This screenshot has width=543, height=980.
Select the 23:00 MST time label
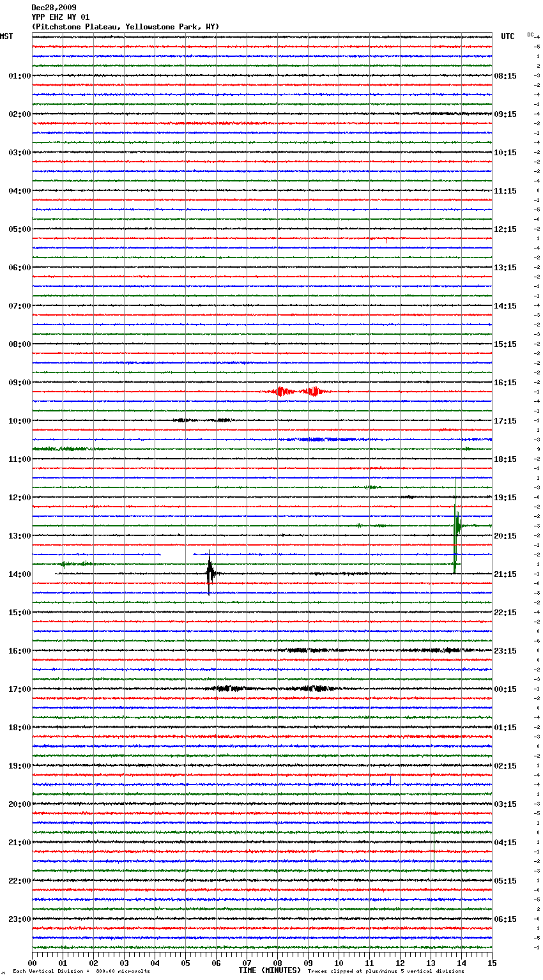(20, 919)
